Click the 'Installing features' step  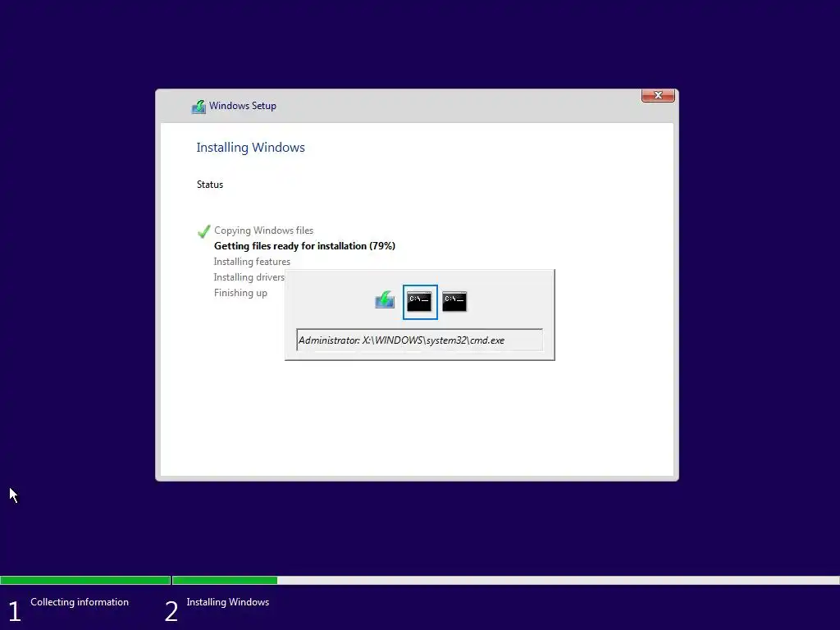252,262
